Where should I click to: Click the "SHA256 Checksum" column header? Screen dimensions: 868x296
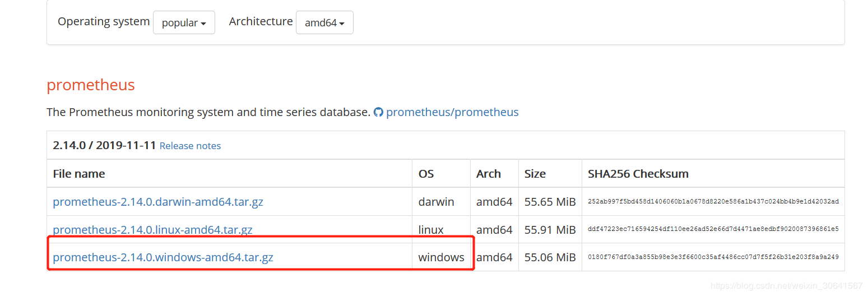pyautogui.click(x=638, y=174)
